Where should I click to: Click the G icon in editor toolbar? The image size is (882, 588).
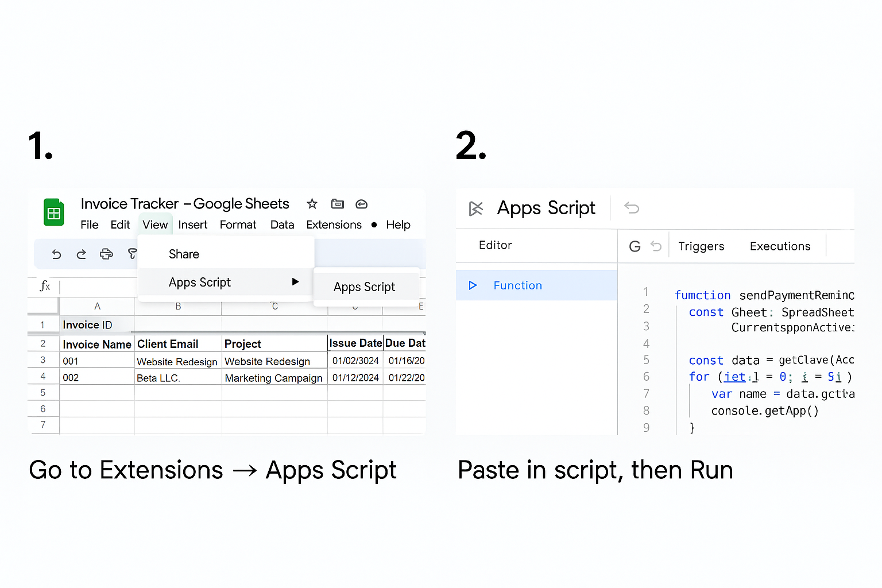pos(635,246)
